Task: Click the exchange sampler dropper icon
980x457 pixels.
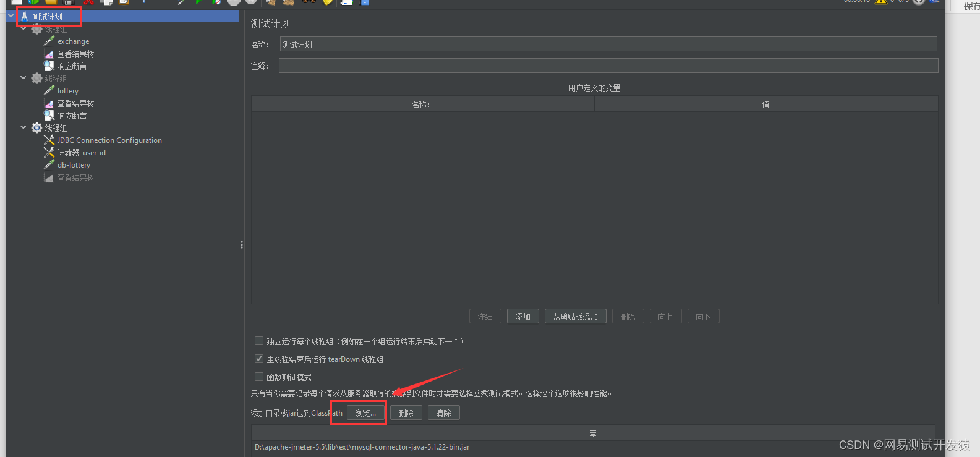Action: pos(49,41)
